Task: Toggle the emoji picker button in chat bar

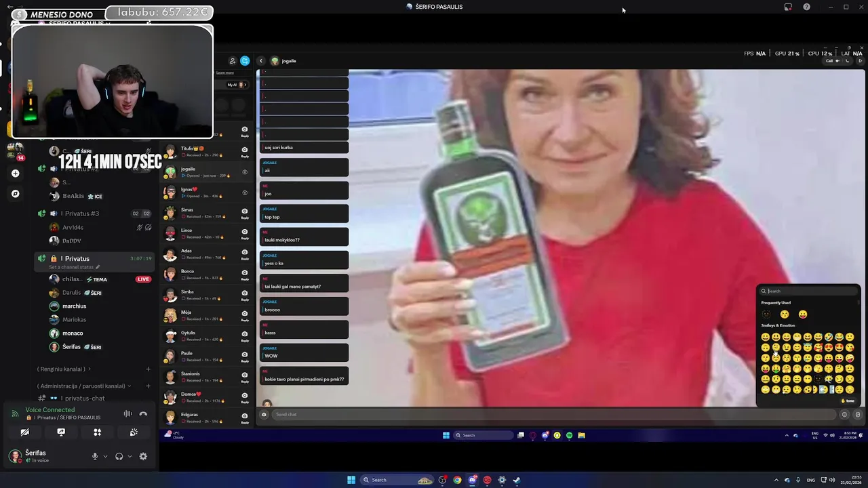Action: point(844,414)
